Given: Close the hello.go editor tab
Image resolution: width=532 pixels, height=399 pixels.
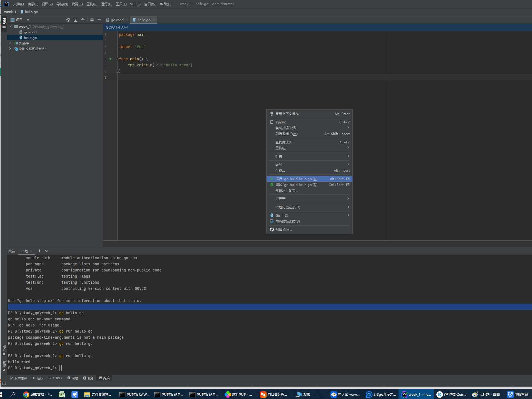Looking at the screenshot, I should [x=154, y=20].
